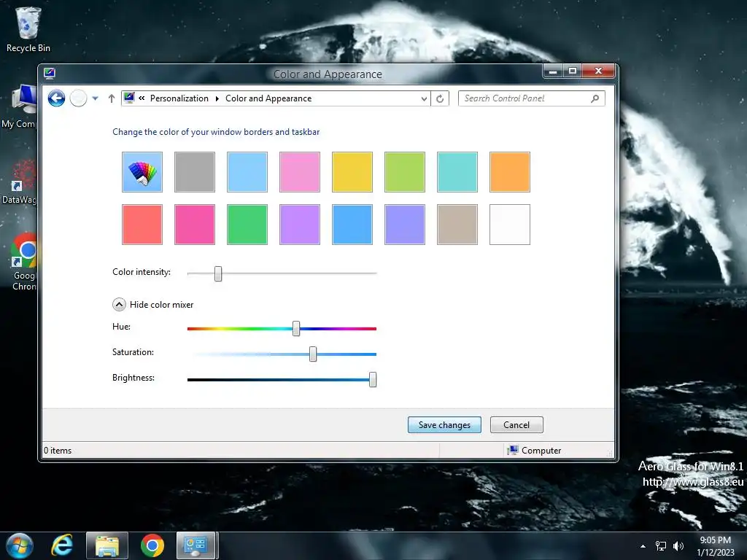Open the Start menu orb
747x560 pixels.
click(x=20, y=545)
